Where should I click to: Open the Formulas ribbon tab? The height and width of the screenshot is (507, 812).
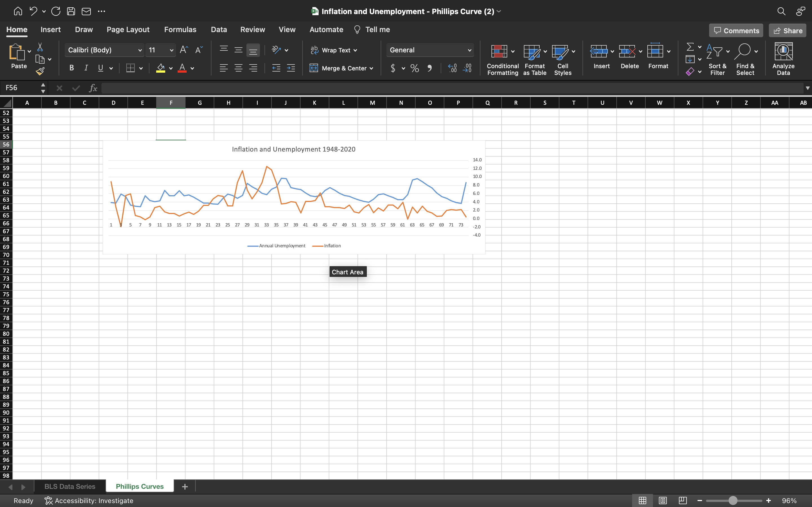click(180, 30)
